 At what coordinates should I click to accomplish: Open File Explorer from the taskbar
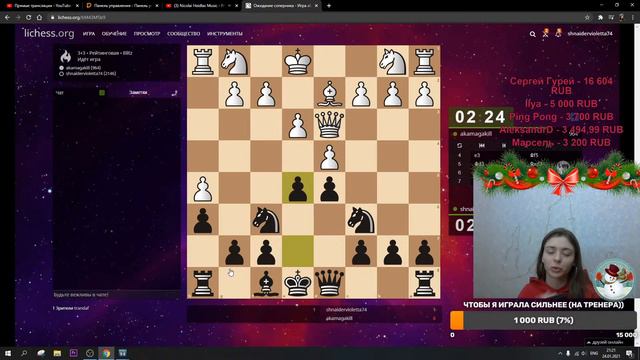(x=57, y=353)
